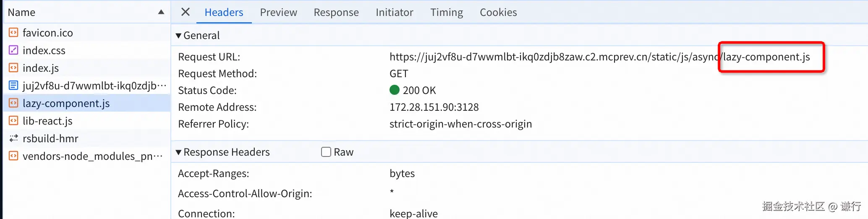
Task: Collapse the Response Headers section
Action: [179, 152]
